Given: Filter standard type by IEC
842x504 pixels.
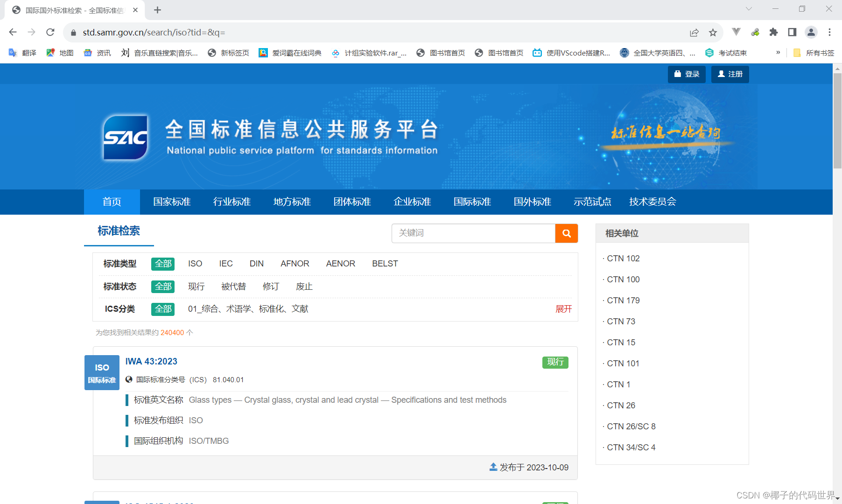Looking at the screenshot, I should (x=226, y=264).
